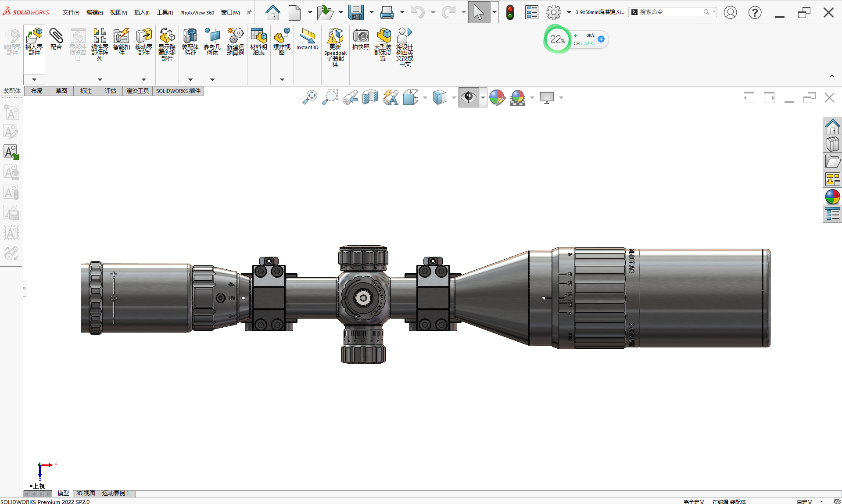Click the Exploded View icon
This screenshot has height=504, width=842.
click(282, 41)
